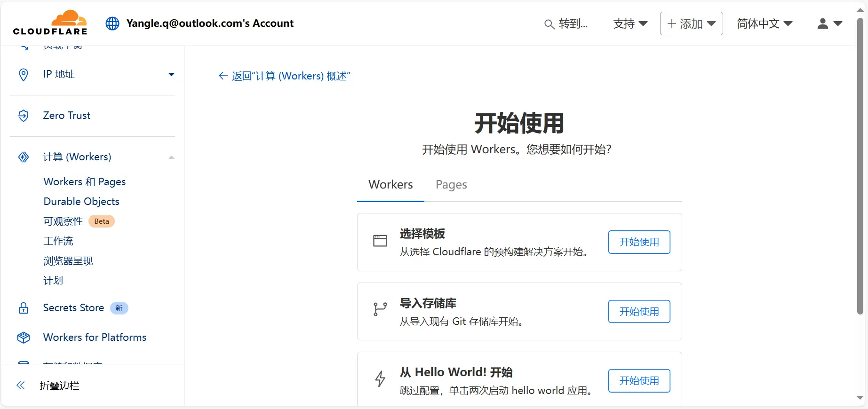868x409 pixels.
Task: Click the page vertical scrollbar thumb
Action: 860,166
